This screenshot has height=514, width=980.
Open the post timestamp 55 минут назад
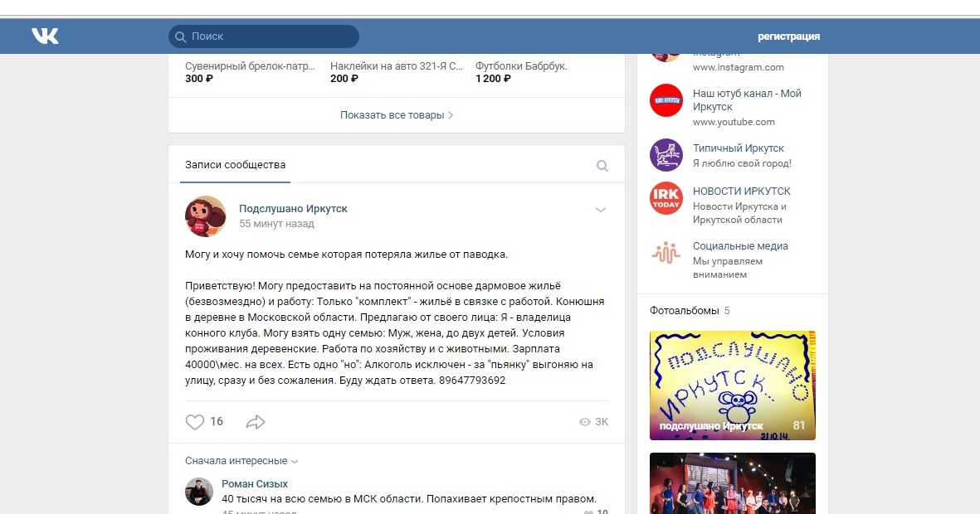276,224
